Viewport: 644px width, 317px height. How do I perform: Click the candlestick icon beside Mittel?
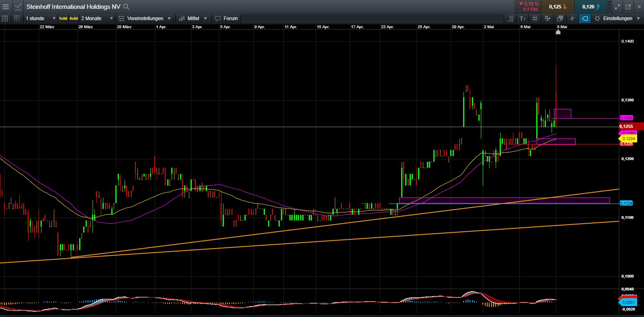coord(182,19)
